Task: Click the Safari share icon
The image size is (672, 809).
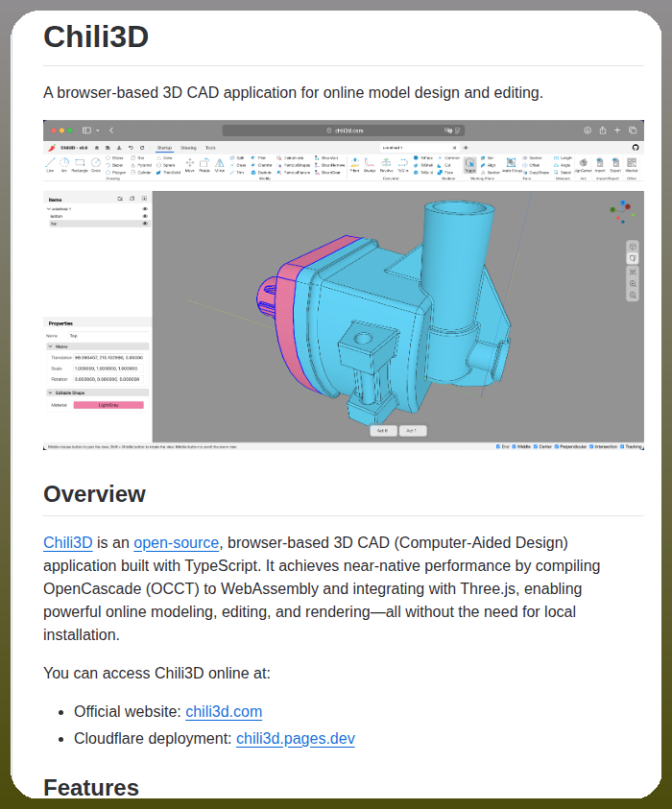Action: [x=602, y=131]
